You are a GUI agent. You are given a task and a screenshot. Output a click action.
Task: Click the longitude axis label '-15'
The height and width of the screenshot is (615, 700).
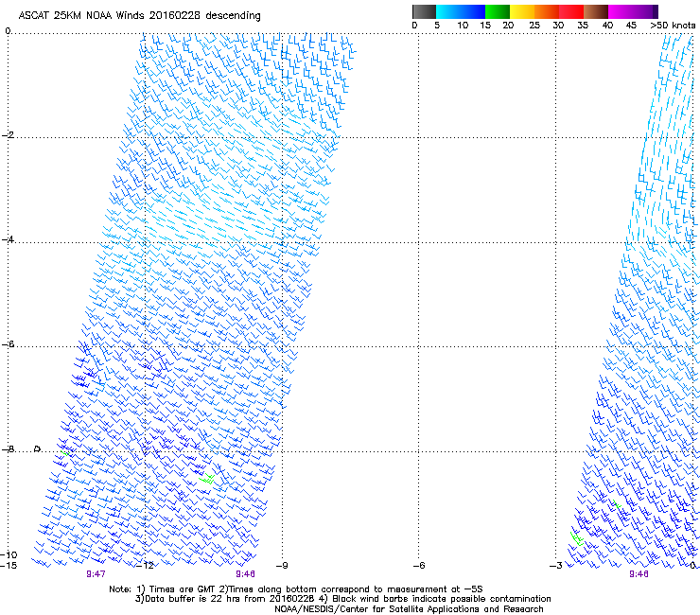(9, 566)
